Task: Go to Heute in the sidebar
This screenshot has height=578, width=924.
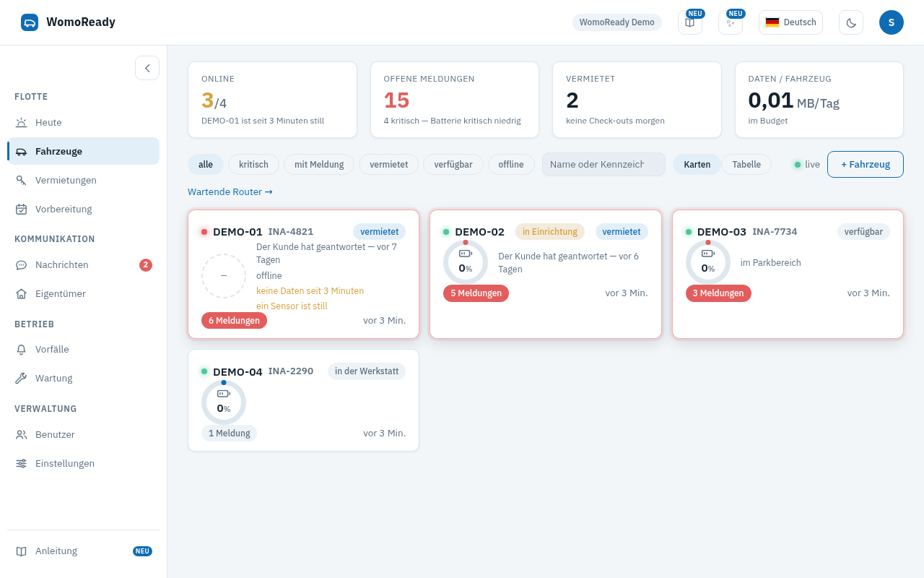Action: (83, 123)
